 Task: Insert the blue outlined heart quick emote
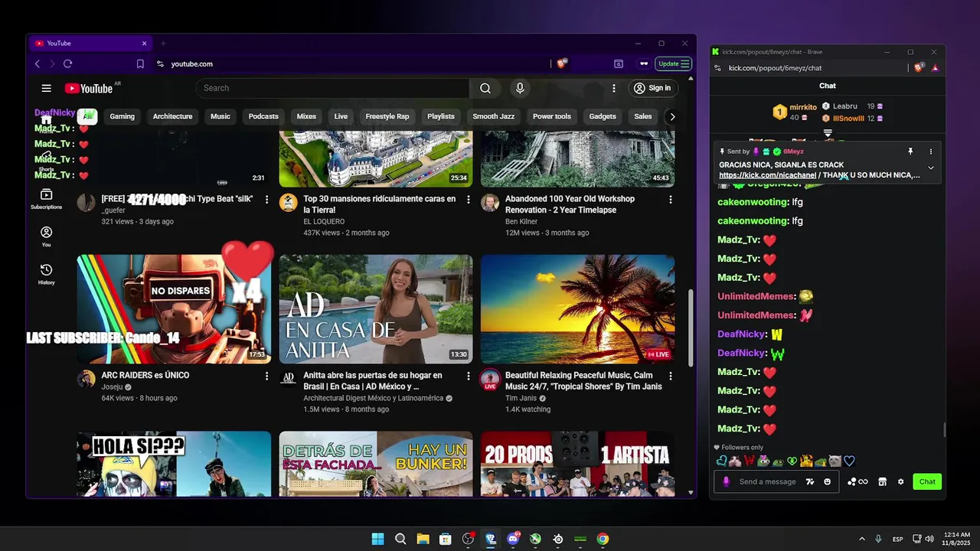(849, 461)
